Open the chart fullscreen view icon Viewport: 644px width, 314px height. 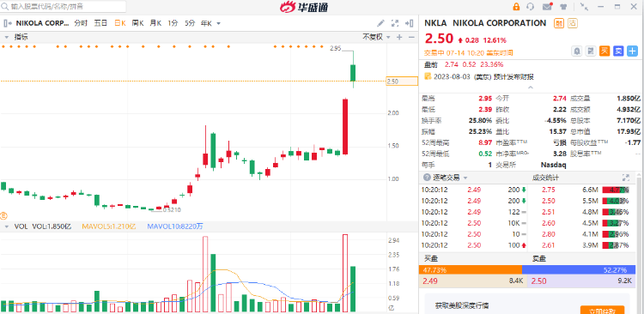coord(395,23)
